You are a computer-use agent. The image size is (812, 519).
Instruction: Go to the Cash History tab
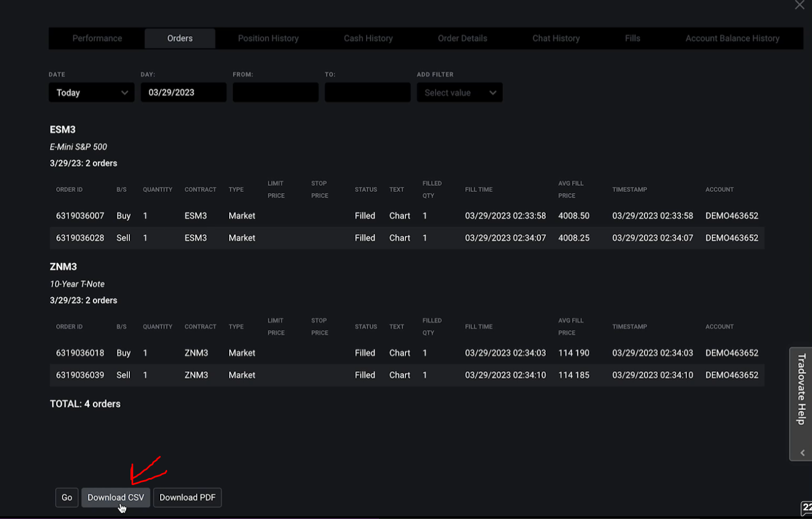(x=368, y=38)
